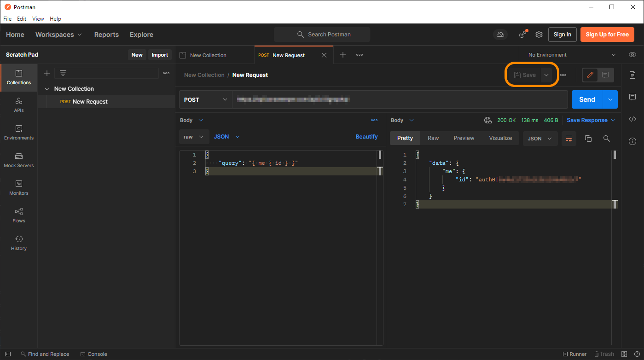Viewport: 644px width, 360px height.
Task: Search within the response body
Action: click(606, 138)
